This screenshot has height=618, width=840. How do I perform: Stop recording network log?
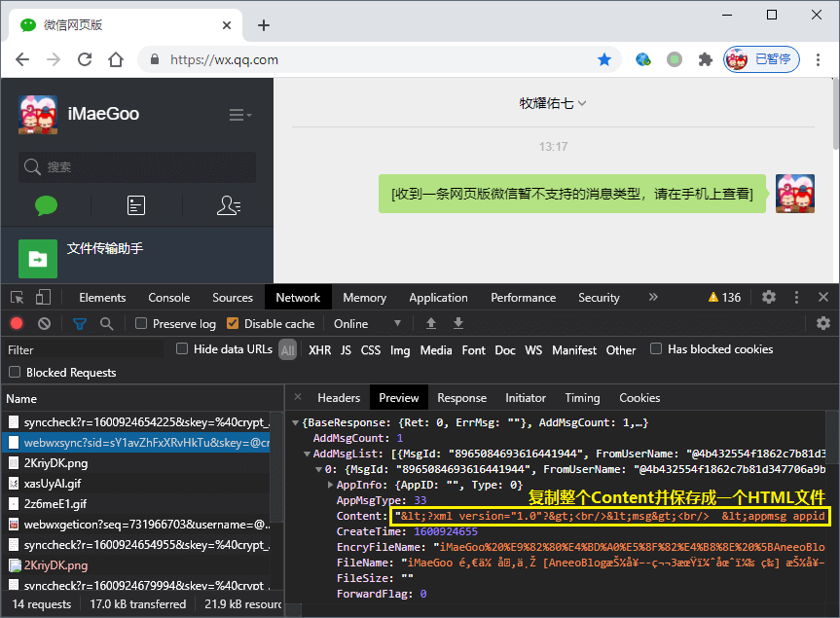[x=17, y=323]
